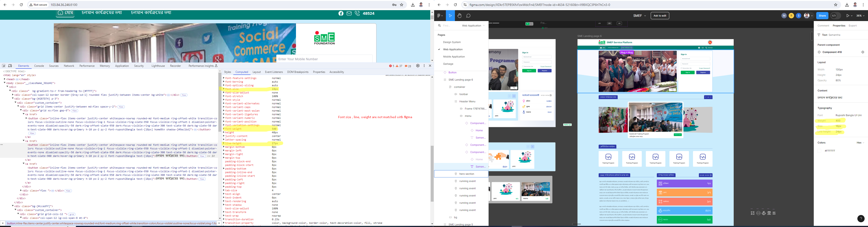The image size is (868, 227).
Task: Expand the font-weight computed property
Action: point(223,129)
